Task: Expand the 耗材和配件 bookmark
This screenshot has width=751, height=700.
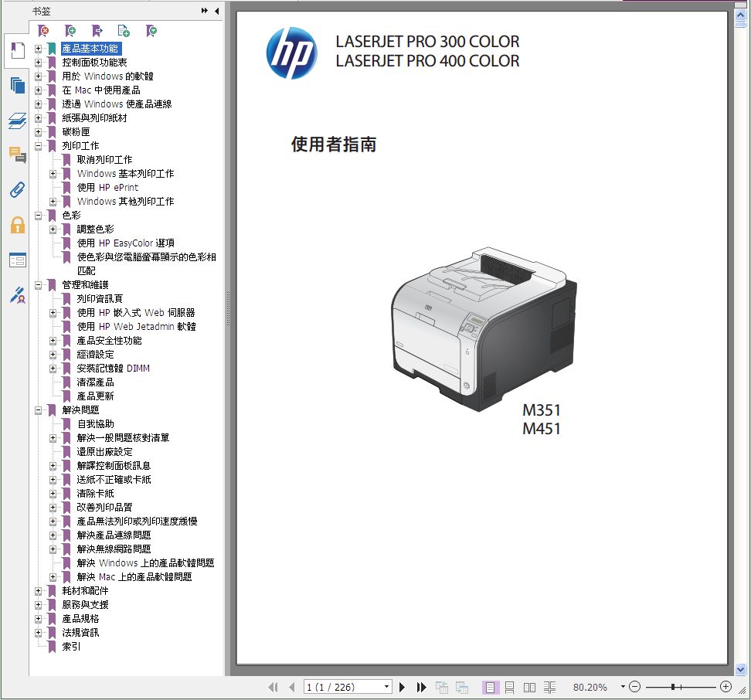Action: coord(38,591)
